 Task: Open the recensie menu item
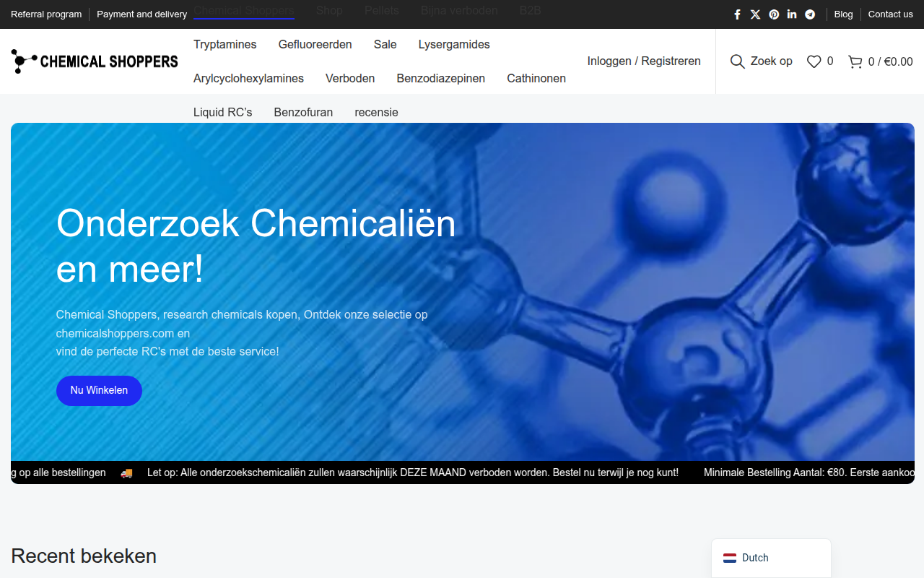pyautogui.click(x=376, y=113)
